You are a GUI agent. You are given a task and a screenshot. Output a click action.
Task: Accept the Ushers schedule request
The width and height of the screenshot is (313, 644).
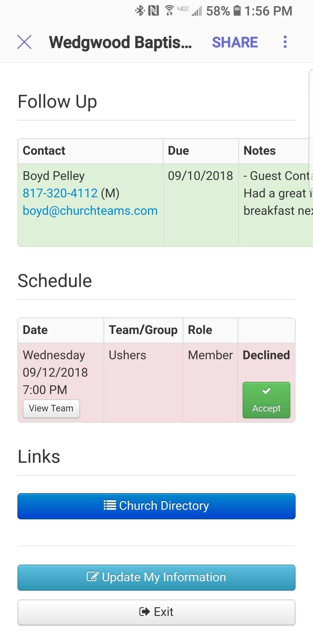tap(266, 400)
